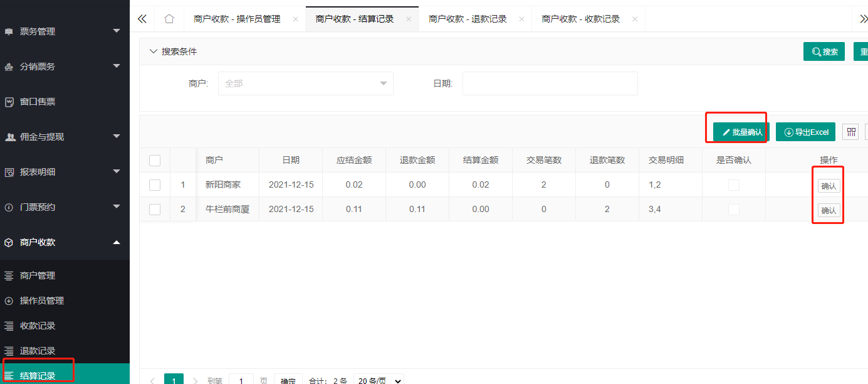The width and height of the screenshot is (868, 384).
Task: Switch to the 商户收款 - 退款记录 tab
Action: (x=468, y=19)
